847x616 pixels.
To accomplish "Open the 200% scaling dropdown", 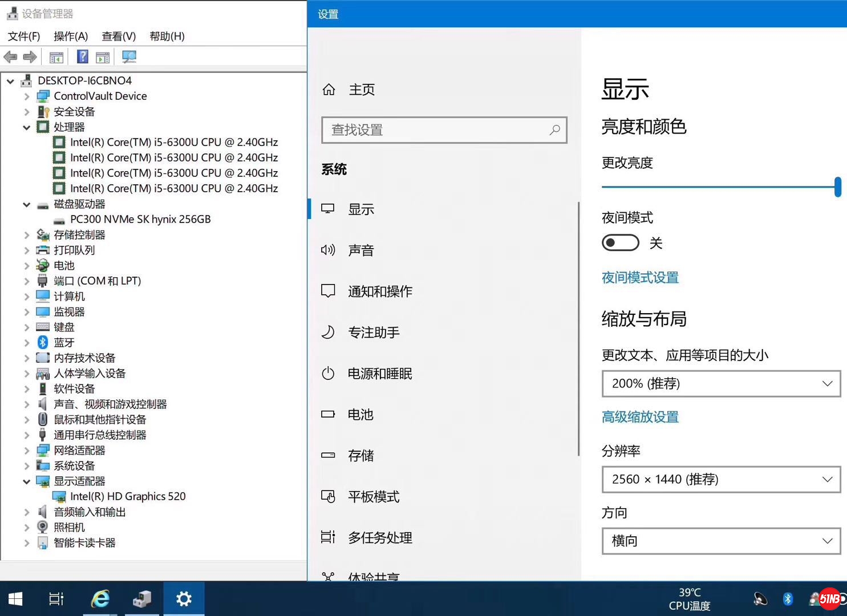I will point(721,384).
